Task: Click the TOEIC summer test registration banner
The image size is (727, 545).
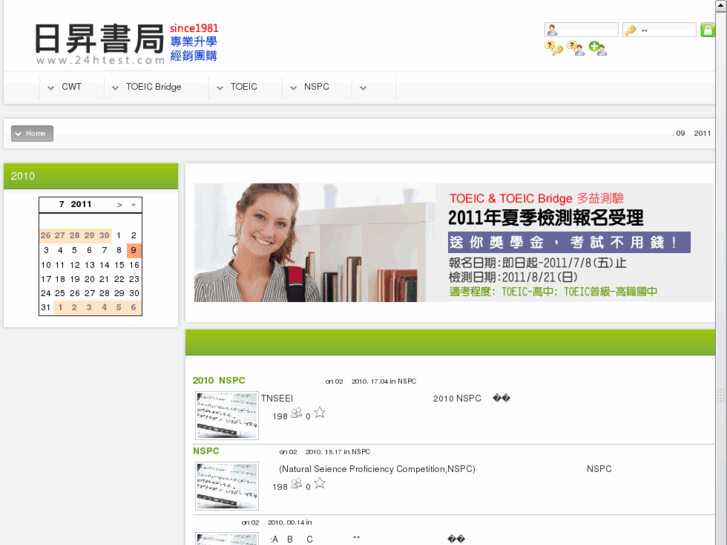Action: [453, 243]
